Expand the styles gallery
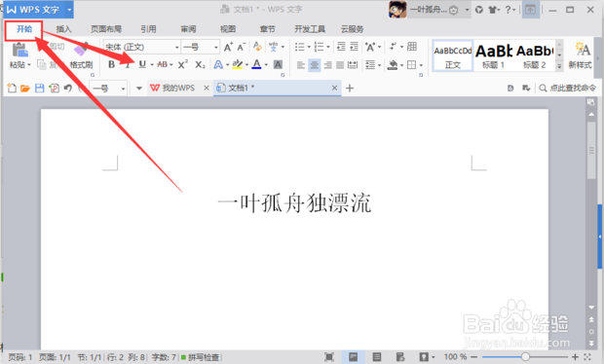 (x=559, y=67)
